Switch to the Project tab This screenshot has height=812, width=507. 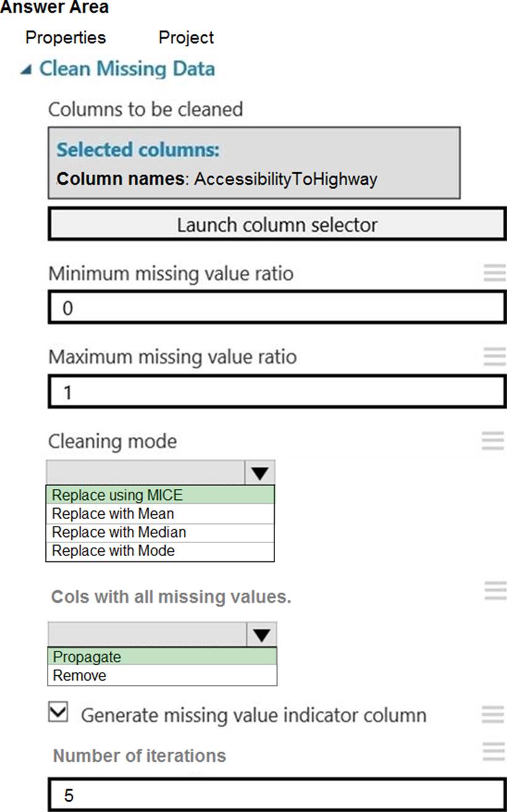pos(186,38)
